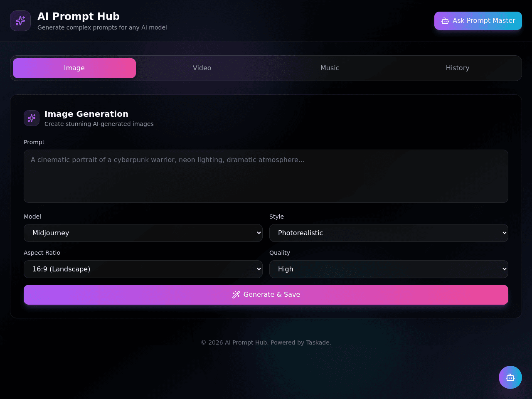Expand the Quality dropdown set to High
This screenshot has height=399, width=532.
pos(389,269)
